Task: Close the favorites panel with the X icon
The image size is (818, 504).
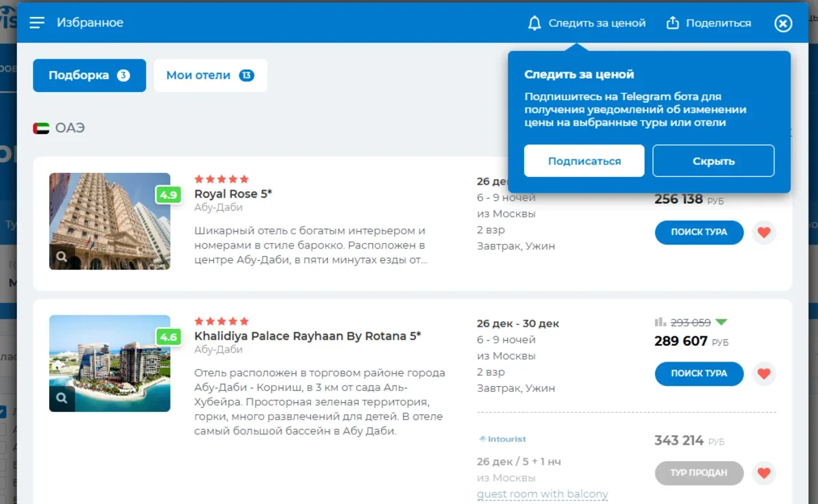Action: [783, 23]
